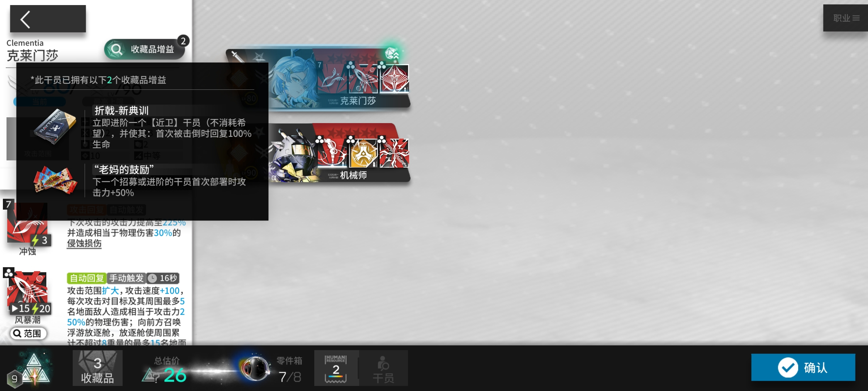Select the 冲蚀 skill icon
This screenshot has width=868, height=391.
click(x=27, y=223)
